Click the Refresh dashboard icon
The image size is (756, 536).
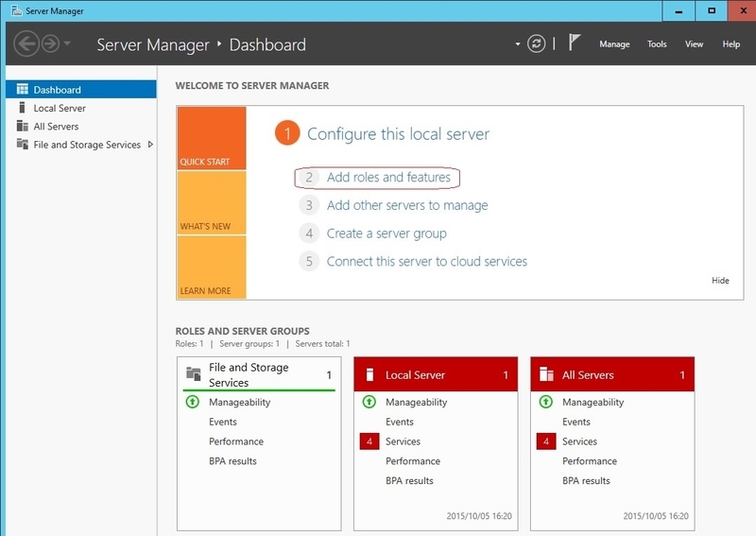click(x=536, y=43)
